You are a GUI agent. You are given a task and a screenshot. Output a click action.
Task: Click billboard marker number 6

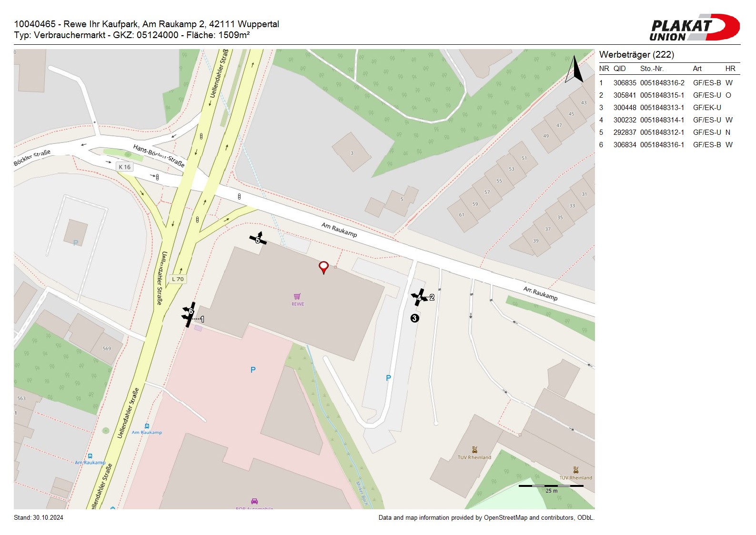tap(191, 311)
